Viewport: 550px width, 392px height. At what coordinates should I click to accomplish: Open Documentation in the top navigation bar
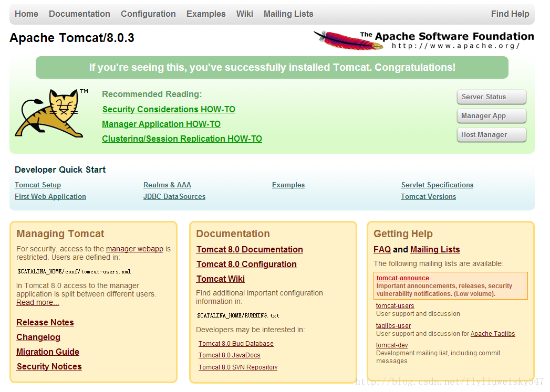(x=79, y=14)
